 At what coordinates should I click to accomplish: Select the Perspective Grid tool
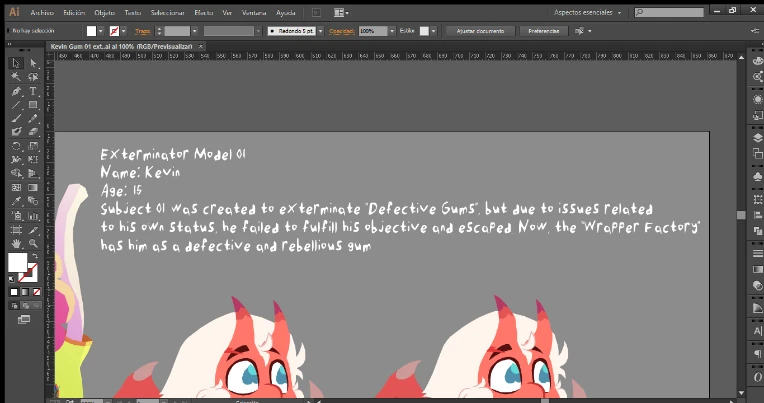(x=33, y=173)
